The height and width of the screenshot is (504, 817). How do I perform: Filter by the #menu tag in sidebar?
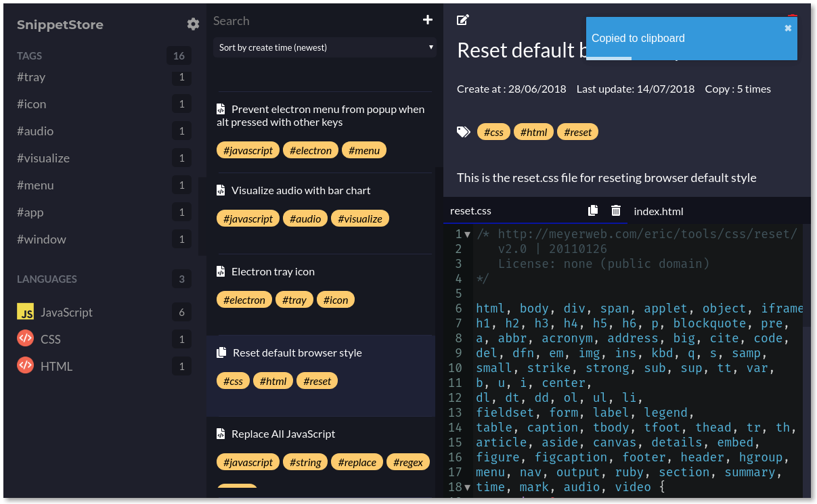pos(35,185)
